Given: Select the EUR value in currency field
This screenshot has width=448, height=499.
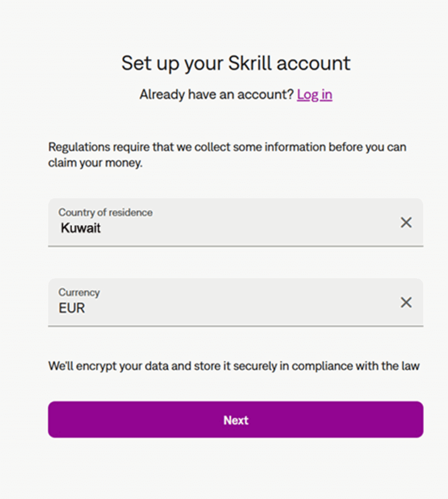Looking at the screenshot, I should [72, 308].
